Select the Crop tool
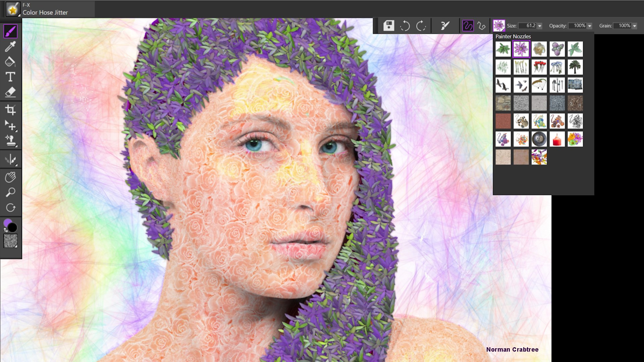This screenshot has width=644, height=362. pyautogui.click(x=10, y=110)
